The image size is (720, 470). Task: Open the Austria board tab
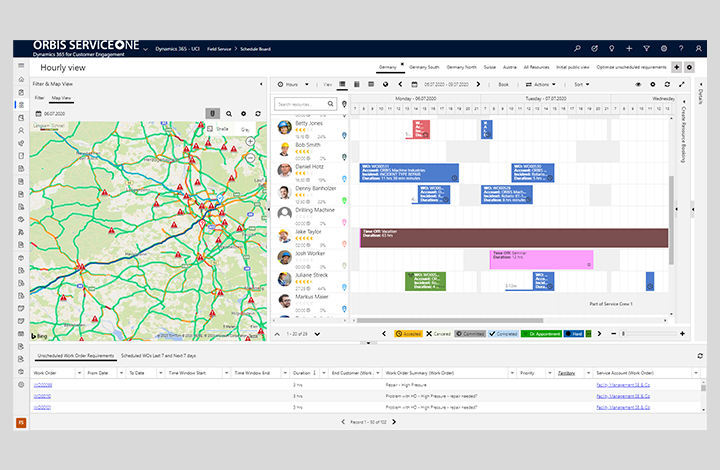(510, 67)
